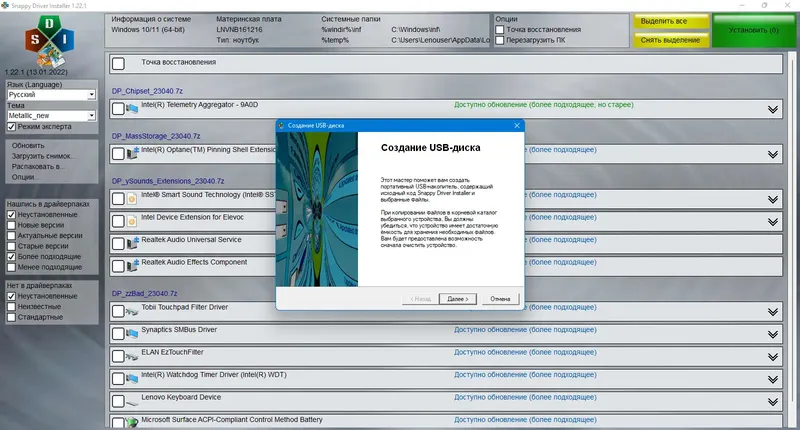Screen dimensions: 800x430
Task: Click the green Установить (0) button
Action: (x=754, y=30)
